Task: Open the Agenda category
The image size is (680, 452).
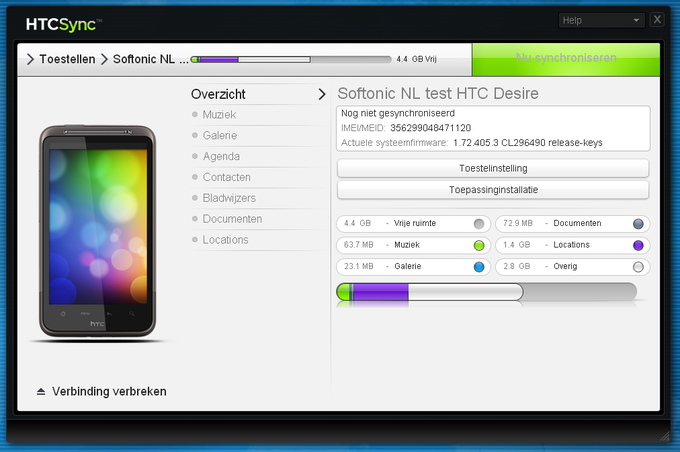Action: pos(221,156)
